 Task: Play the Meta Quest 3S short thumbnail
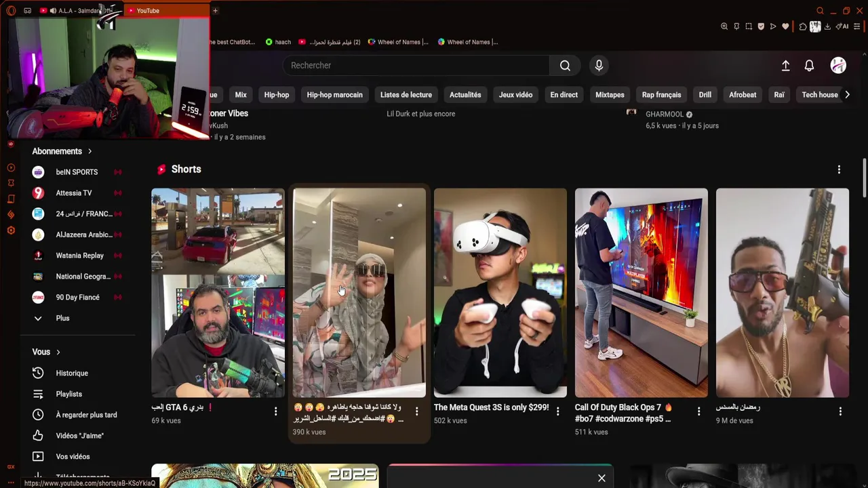[x=500, y=293]
